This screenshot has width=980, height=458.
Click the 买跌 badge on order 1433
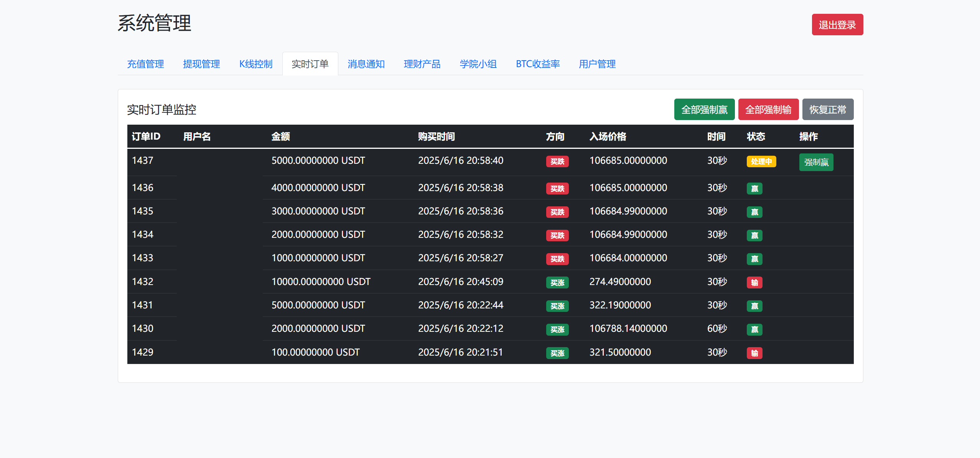[x=557, y=259]
